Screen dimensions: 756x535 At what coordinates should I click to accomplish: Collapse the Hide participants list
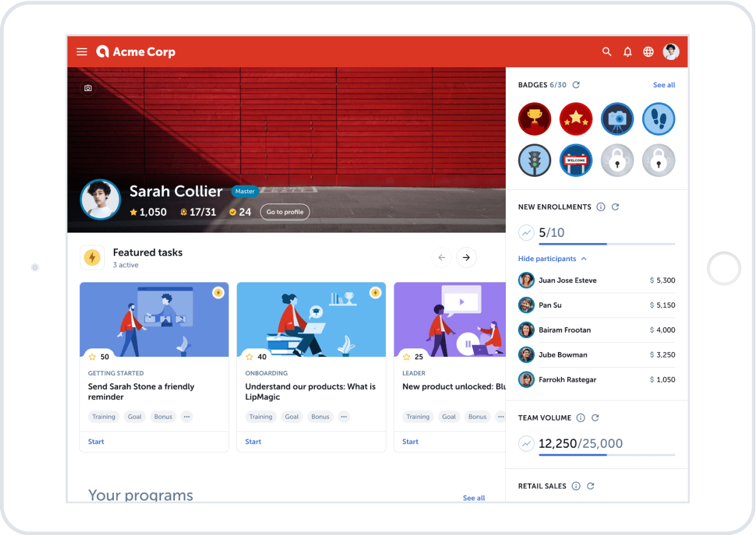[552, 259]
